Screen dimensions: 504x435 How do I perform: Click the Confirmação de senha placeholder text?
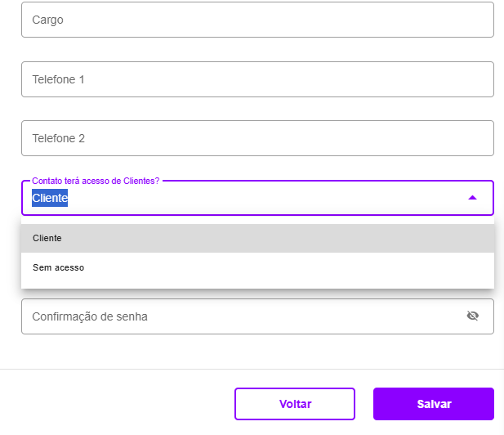[90, 316]
